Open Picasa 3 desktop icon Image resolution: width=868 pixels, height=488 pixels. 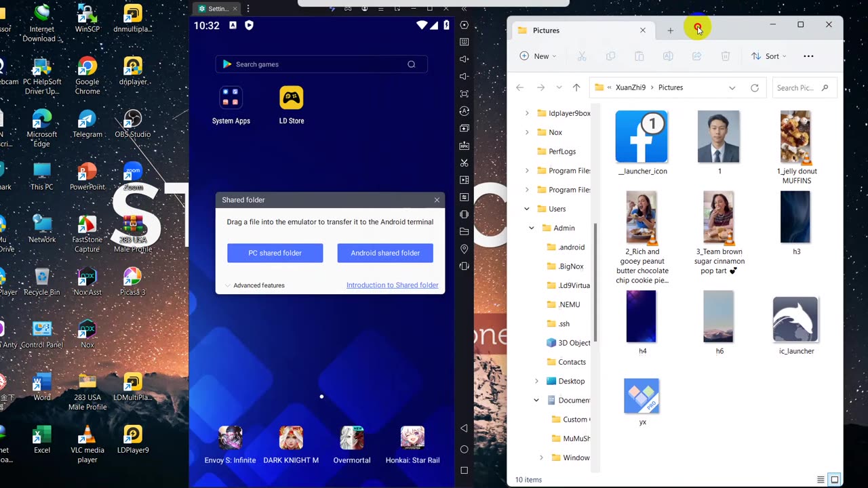click(x=133, y=281)
